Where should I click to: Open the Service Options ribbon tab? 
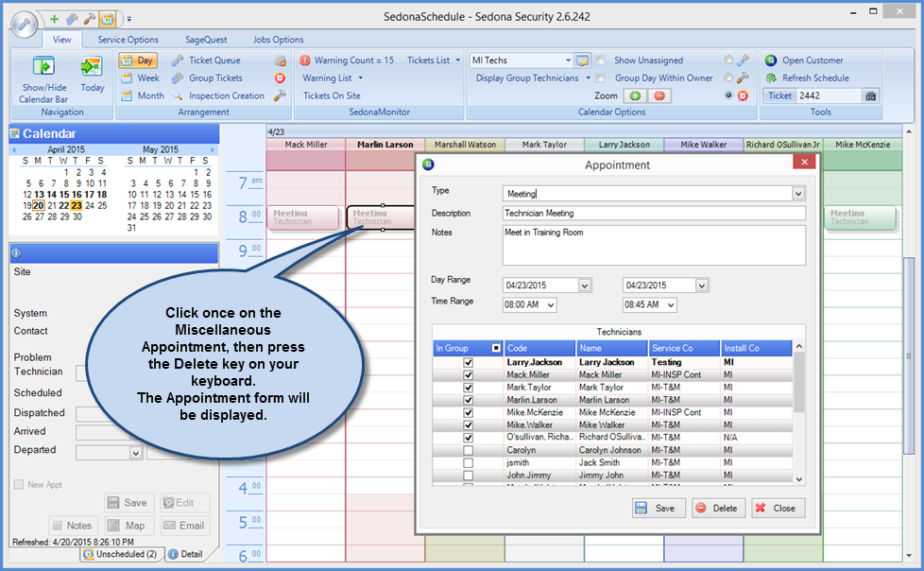click(x=128, y=40)
